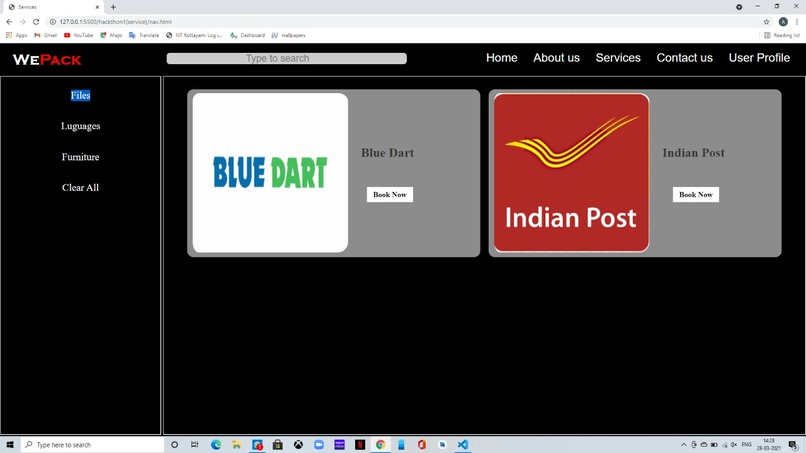Open Xbox app from taskbar

point(298,444)
